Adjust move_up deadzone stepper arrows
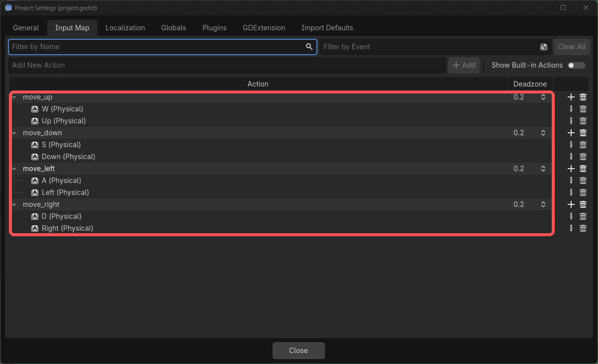Viewport: 598px width, 364px height. coord(543,97)
